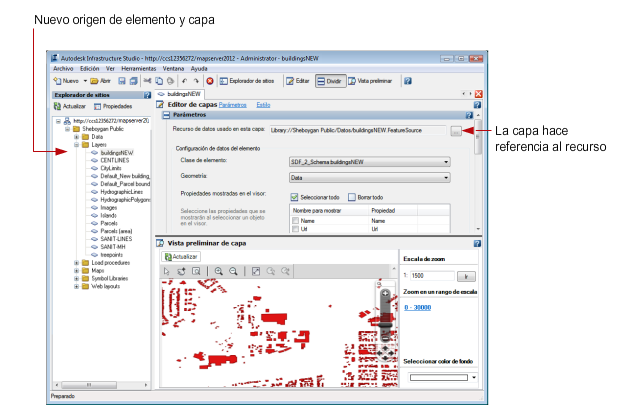Check the Borrar todo checkbox

coord(352,197)
